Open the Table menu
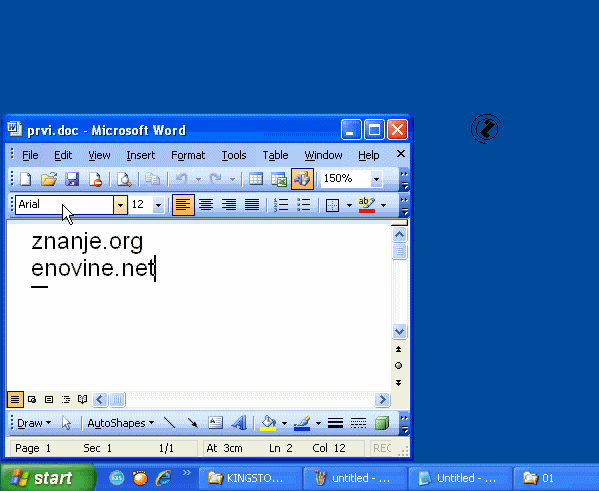Image resolution: width=599 pixels, height=491 pixels. [275, 155]
